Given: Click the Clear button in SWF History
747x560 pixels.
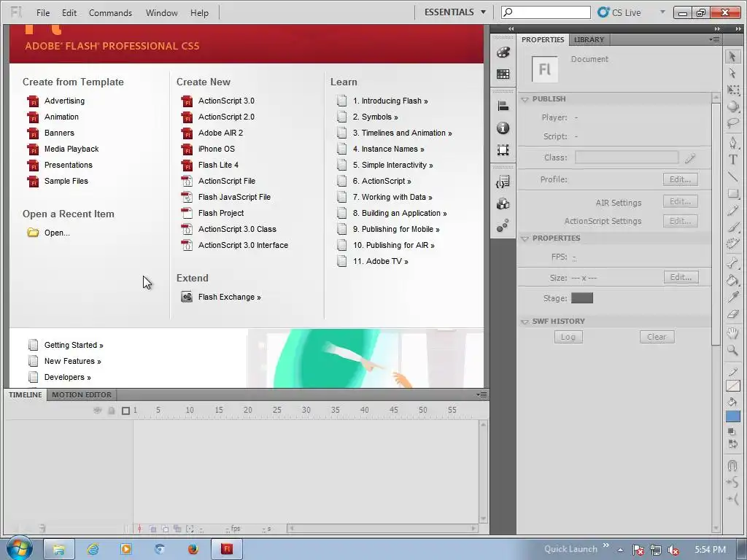Looking at the screenshot, I should (x=657, y=337).
